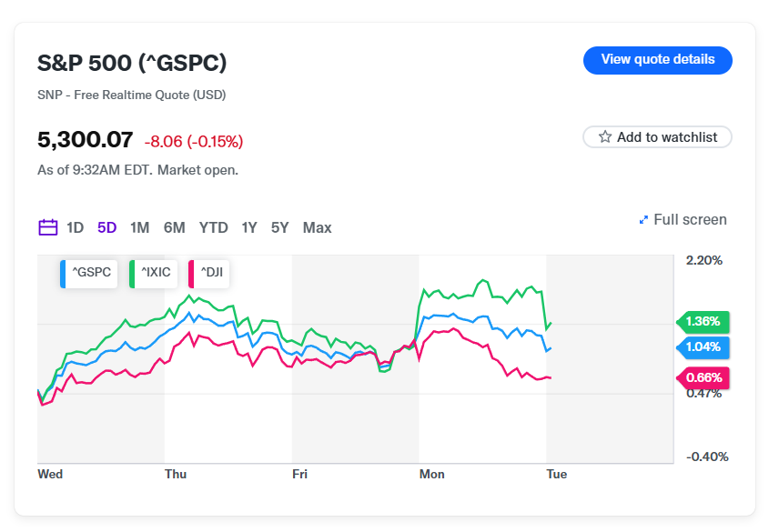This screenshot has height=532, width=779.
Task: Open the calendar date range icon
Action: tap(47, 227)
